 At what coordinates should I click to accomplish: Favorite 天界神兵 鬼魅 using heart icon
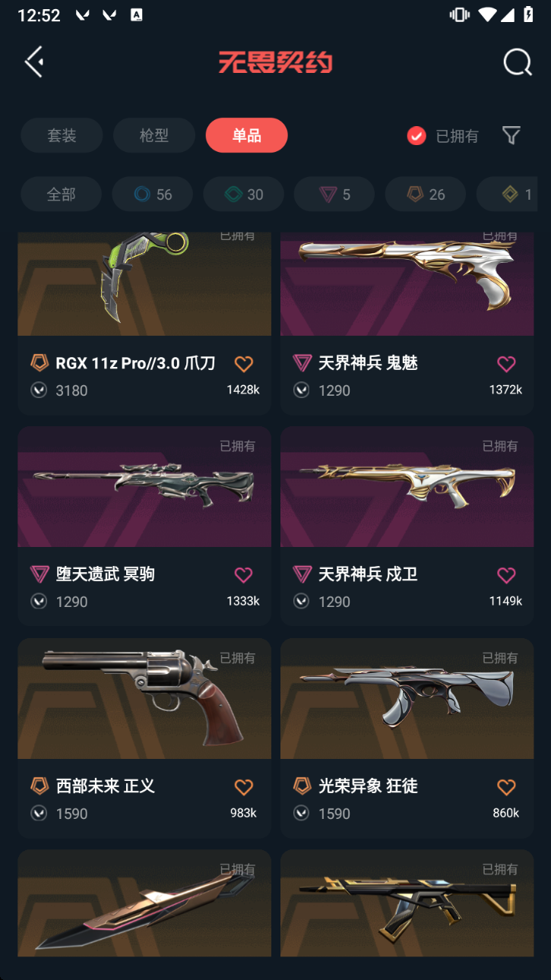(x=506, y=364)
